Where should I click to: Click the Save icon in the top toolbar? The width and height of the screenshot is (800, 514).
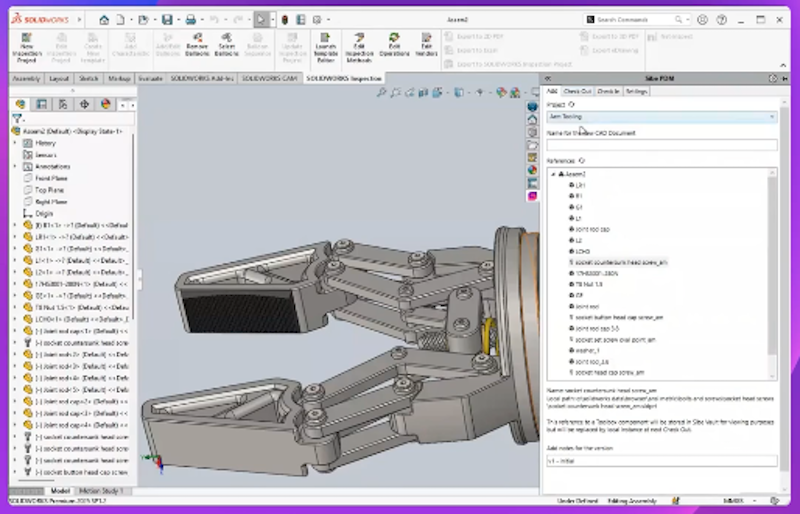[167, 19]
